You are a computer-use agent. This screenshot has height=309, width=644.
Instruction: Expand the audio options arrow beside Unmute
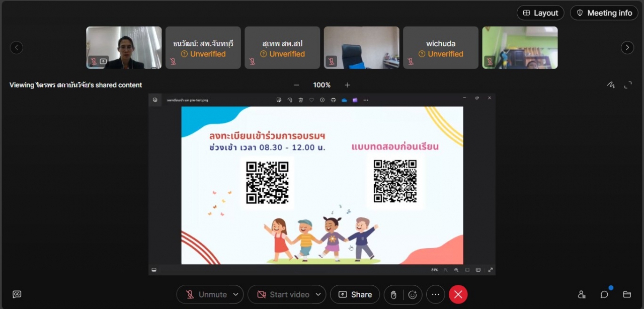236,294
